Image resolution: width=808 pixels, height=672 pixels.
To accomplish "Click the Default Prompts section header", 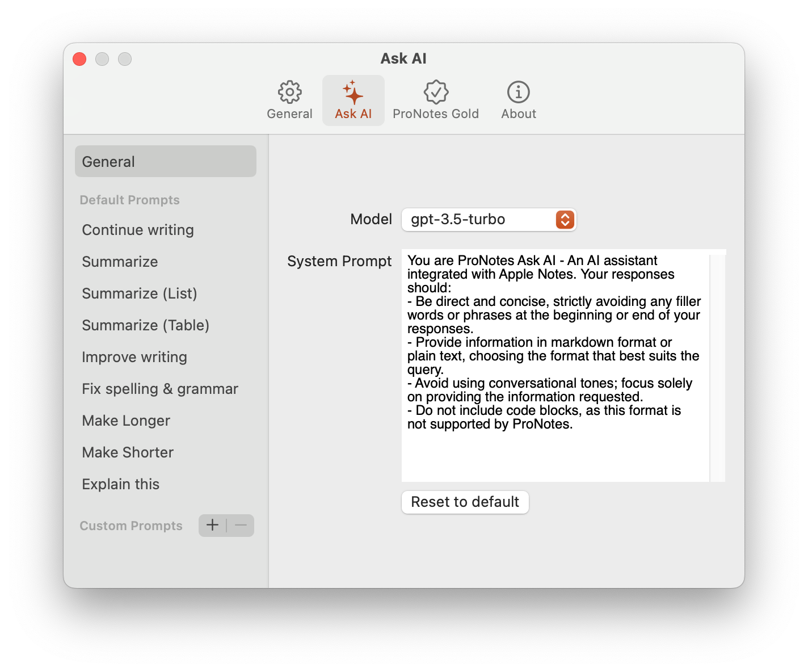I will 129,200.
